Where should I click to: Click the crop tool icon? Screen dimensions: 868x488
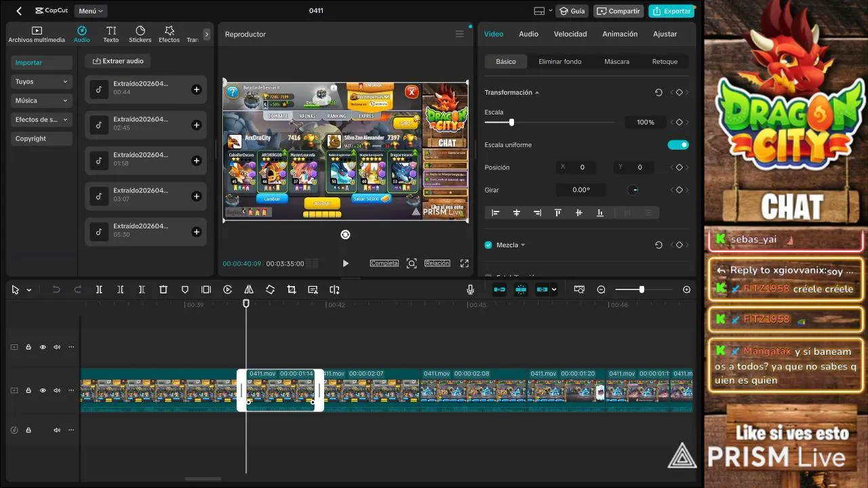[292, 289]
